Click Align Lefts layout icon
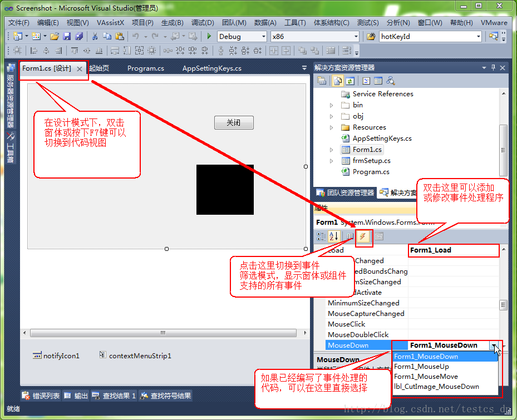Viewport: 517px width, 420px height. click(x=33, y=51)
